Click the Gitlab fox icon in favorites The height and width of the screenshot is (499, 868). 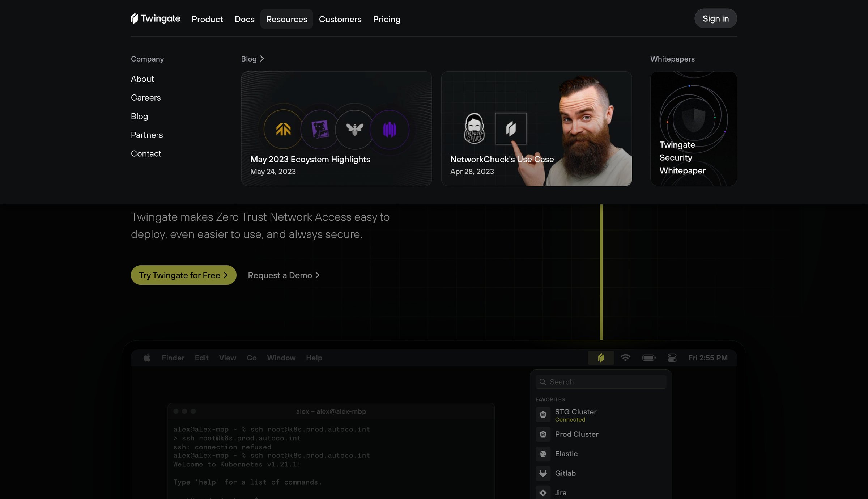(543, 473)
